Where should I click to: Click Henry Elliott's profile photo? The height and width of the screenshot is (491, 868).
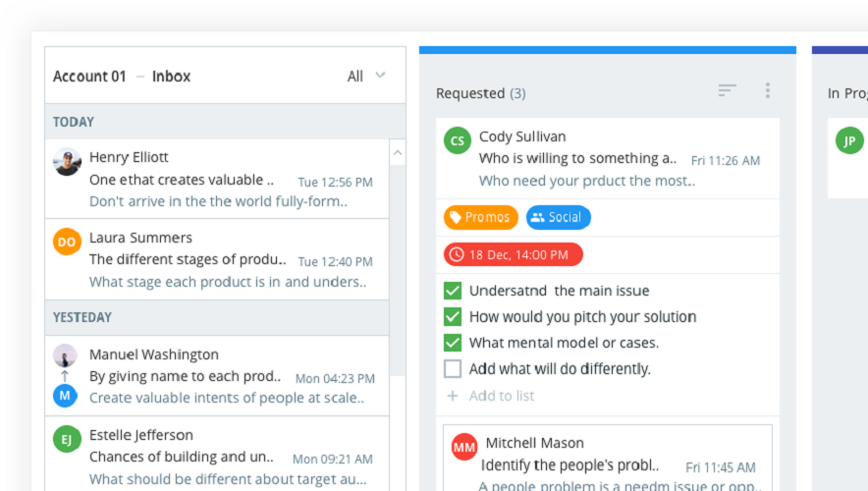coord(67,162)
